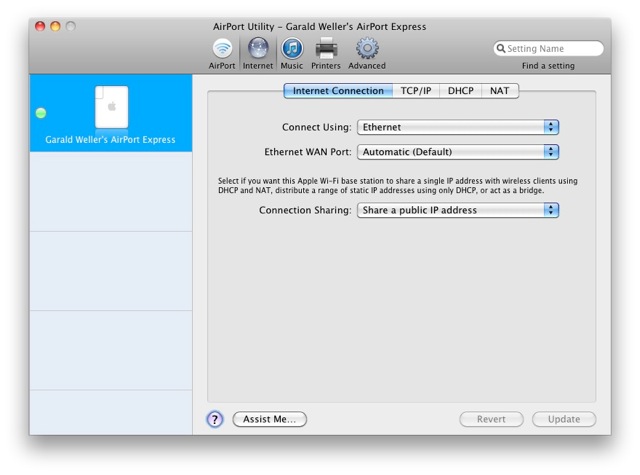640x475 pixels.
Task: Click the red close window button
Action: (x=40, y=27)
